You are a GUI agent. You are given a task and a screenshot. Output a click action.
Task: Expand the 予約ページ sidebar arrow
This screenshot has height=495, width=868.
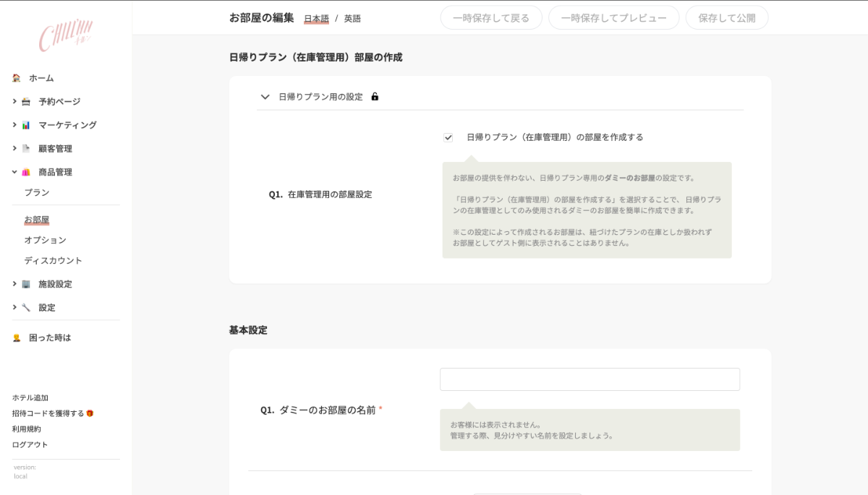pyautogui.click(x=14, y=102)
